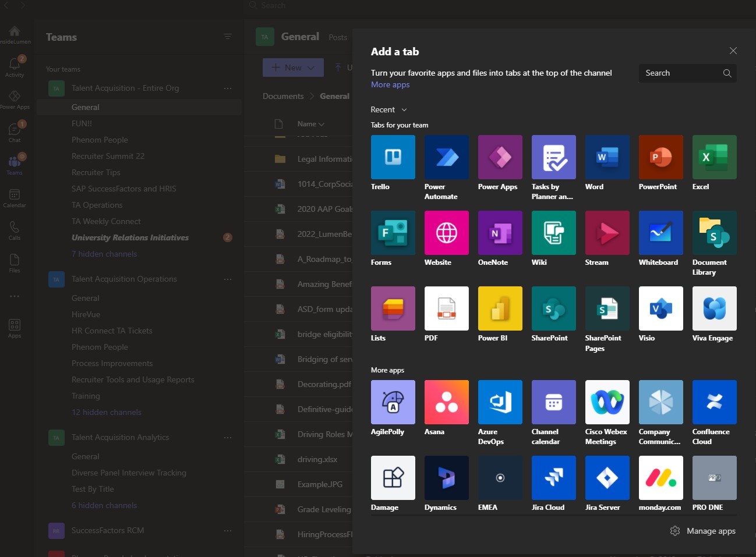This screenshot has height=557, width=756.
Task: Filter teams list icon
Action: pyautogui.click(x=228, y=37)
